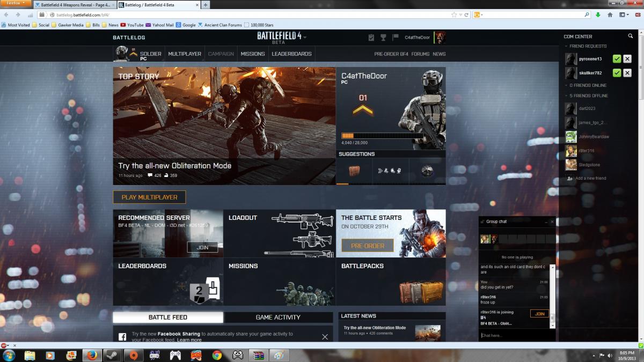The width and height of the screenshot is (644, 362).
Task: Open the middle suggestion icons tile
Action: [x=391, y=171]
